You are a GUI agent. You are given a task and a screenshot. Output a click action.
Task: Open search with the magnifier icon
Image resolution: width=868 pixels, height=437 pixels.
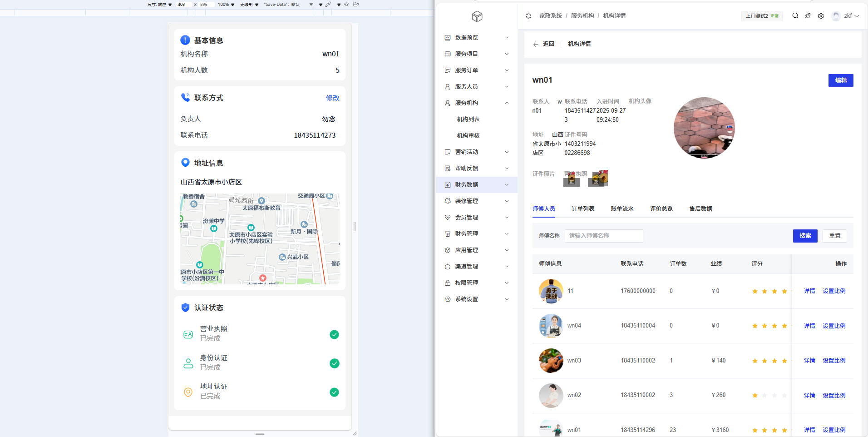point(795,16)
